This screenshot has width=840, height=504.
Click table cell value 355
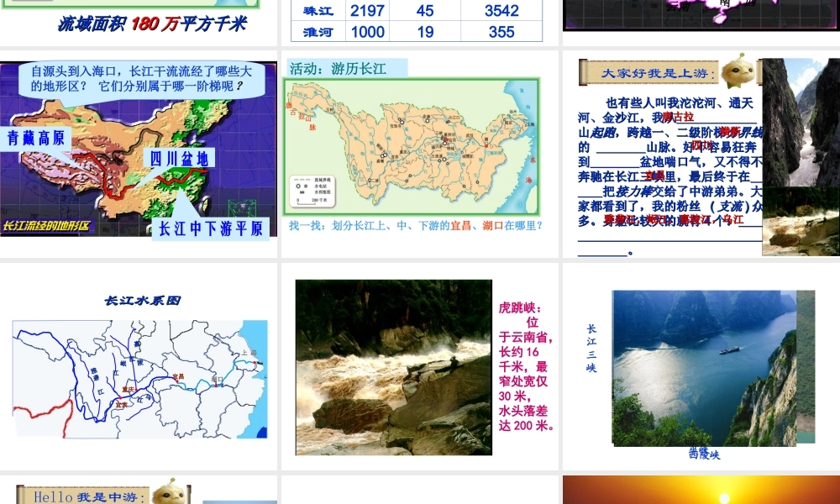point(501,32)
